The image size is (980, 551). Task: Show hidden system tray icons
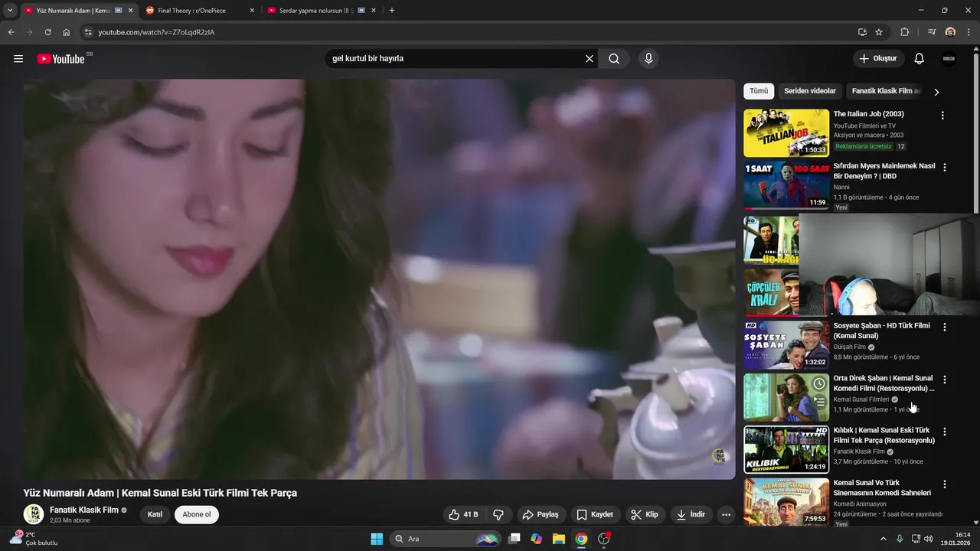click(x=883, y=539)
